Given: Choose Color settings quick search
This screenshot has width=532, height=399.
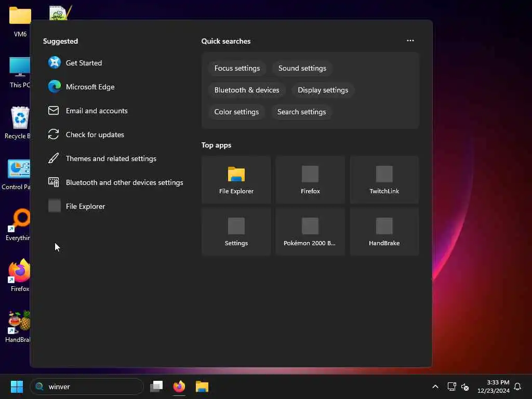Looking at the screenshot, I should (x=236, y=112).
